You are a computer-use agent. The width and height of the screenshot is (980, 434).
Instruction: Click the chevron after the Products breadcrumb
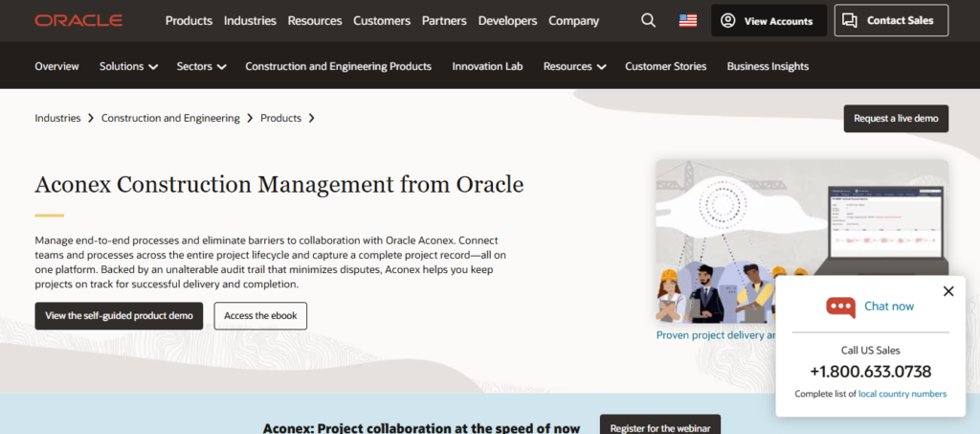(x=311, y=118)
